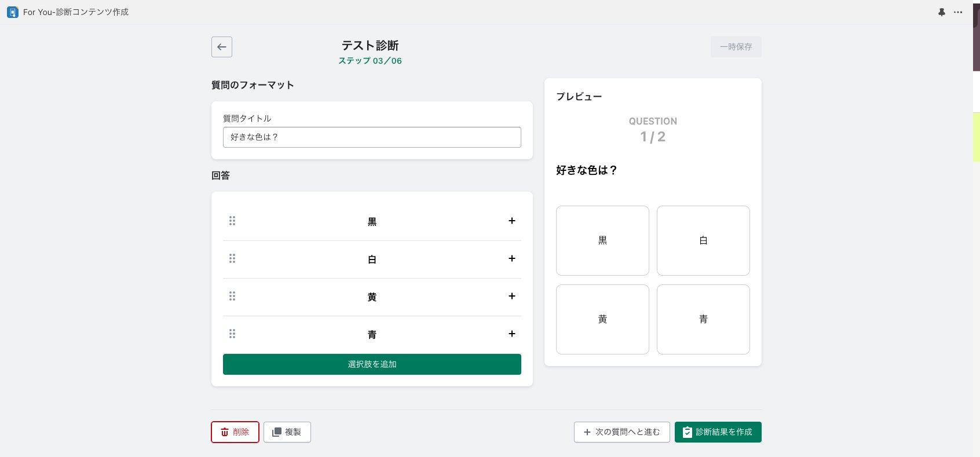The image size is (980, 457).
Task: Open the three-dot more options menu
Action: pos(958,12)
